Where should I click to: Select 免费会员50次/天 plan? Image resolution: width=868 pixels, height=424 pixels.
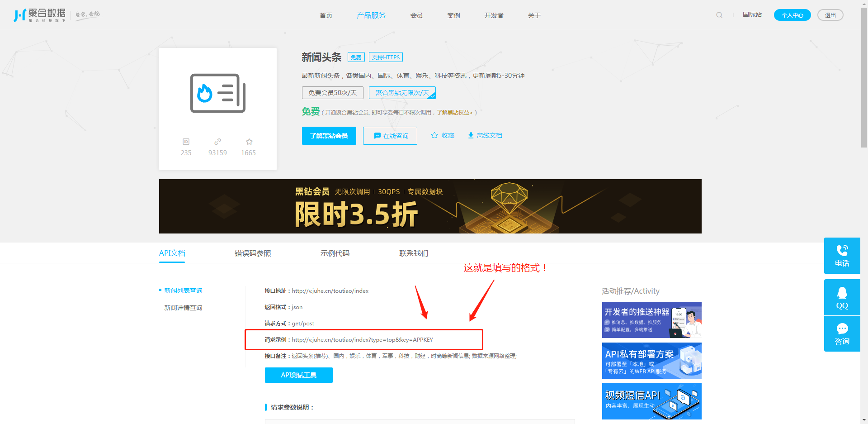[333, 93]
